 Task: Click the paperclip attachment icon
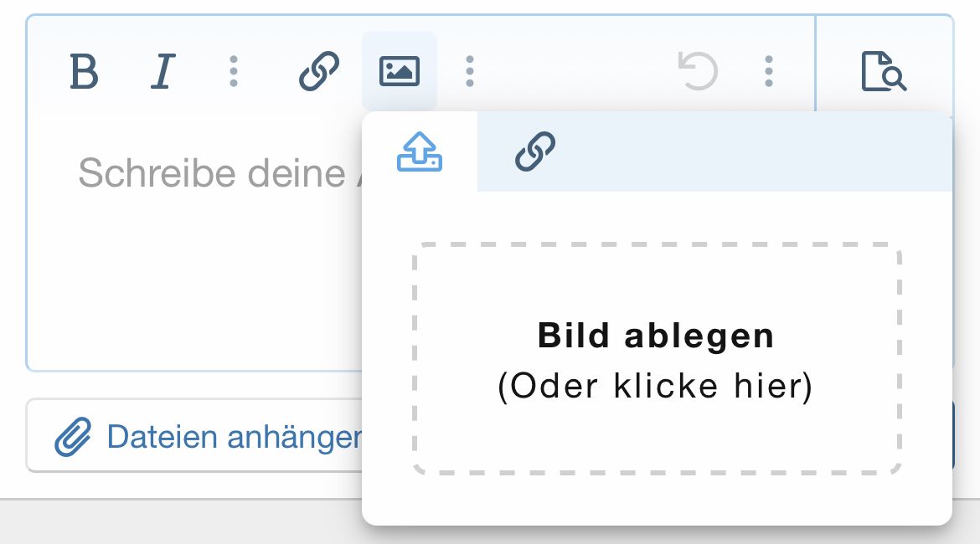(73, 436)
